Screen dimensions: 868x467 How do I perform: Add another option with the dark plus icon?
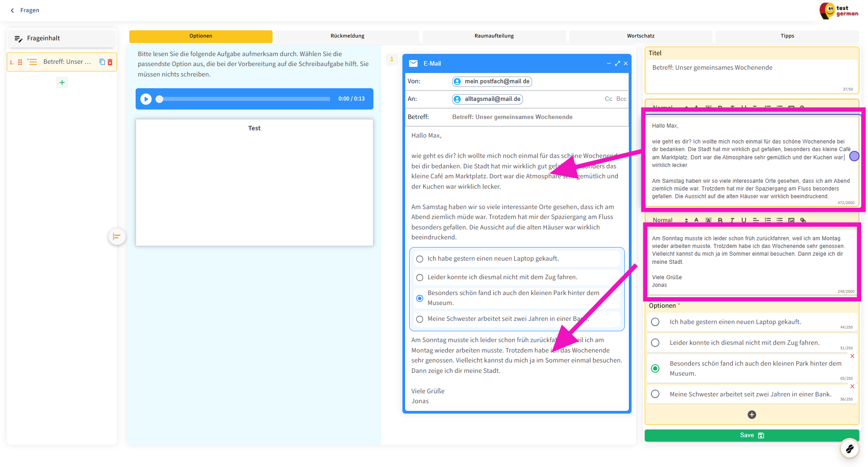tap(752, 415)
